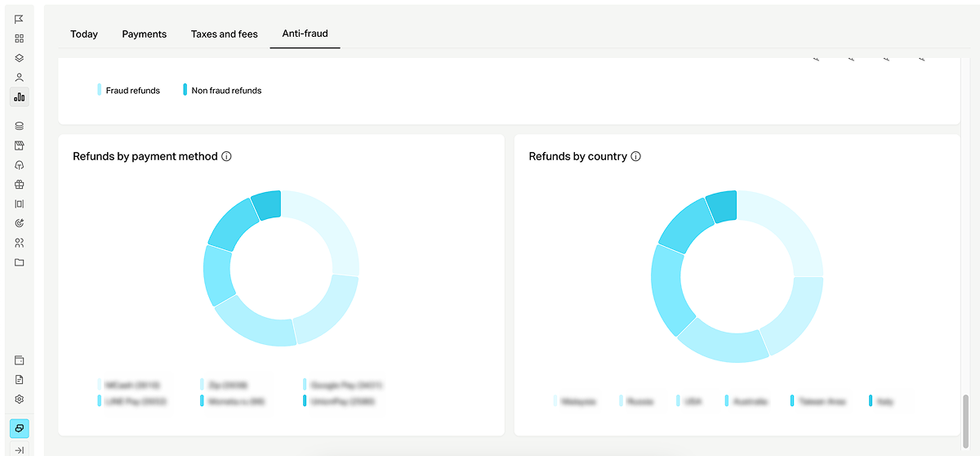Click the database stack sidebar icon
Screen dimensions: 980x456
point(20,126)
